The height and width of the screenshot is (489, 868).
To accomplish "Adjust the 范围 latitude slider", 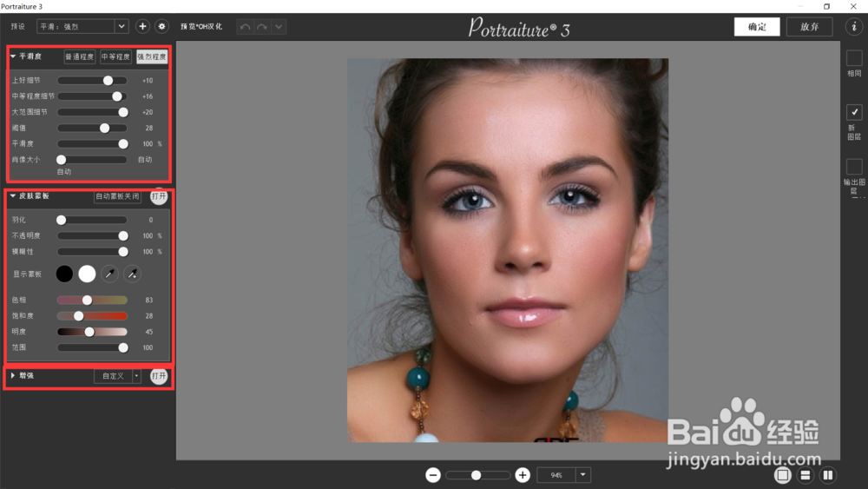I will (x=93, y=347).
